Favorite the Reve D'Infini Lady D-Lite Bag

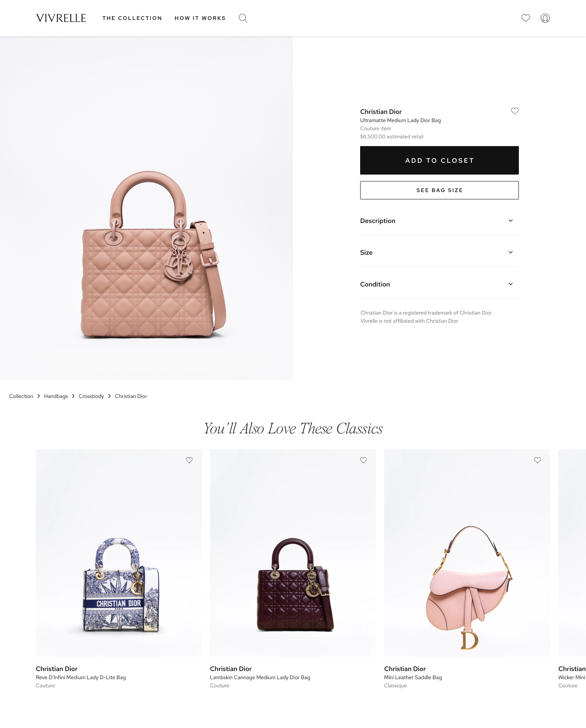click(189, 460)
